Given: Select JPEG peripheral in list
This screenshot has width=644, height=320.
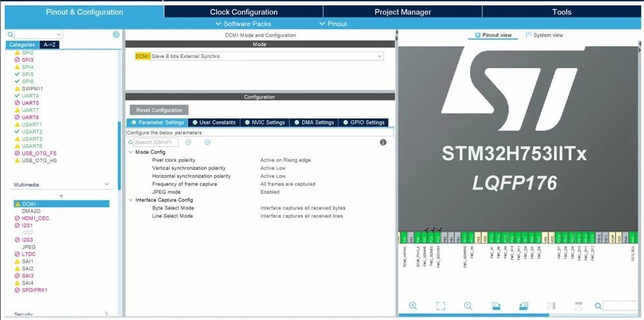Looking at the screenshot, I should click(x=29, y=247).
